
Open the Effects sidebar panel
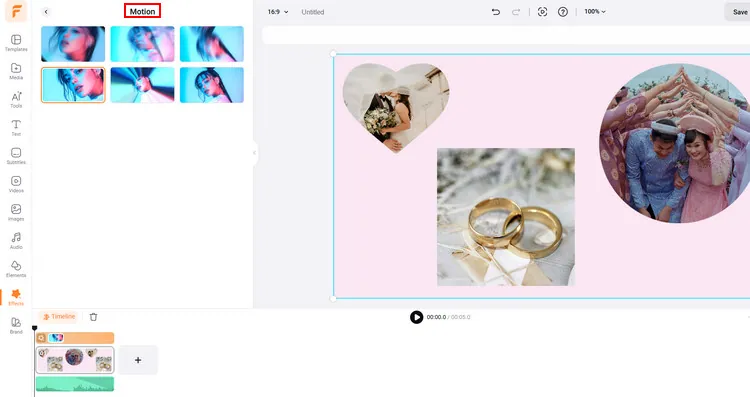tap(16, 297)
